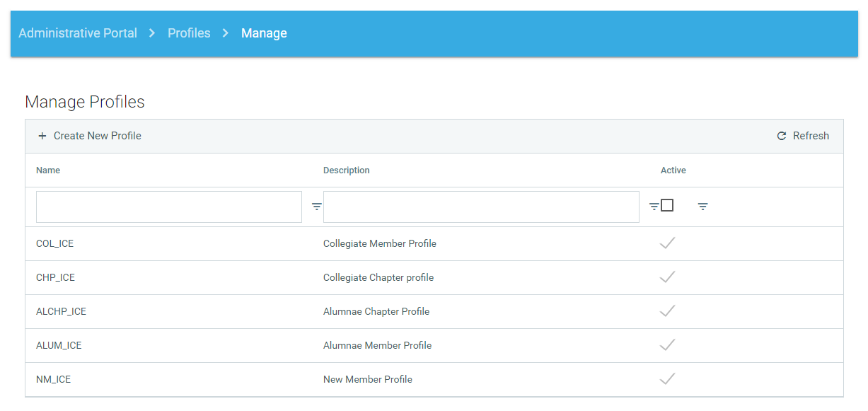Select the Manage breadcrumb item

(x=264, y=33)
